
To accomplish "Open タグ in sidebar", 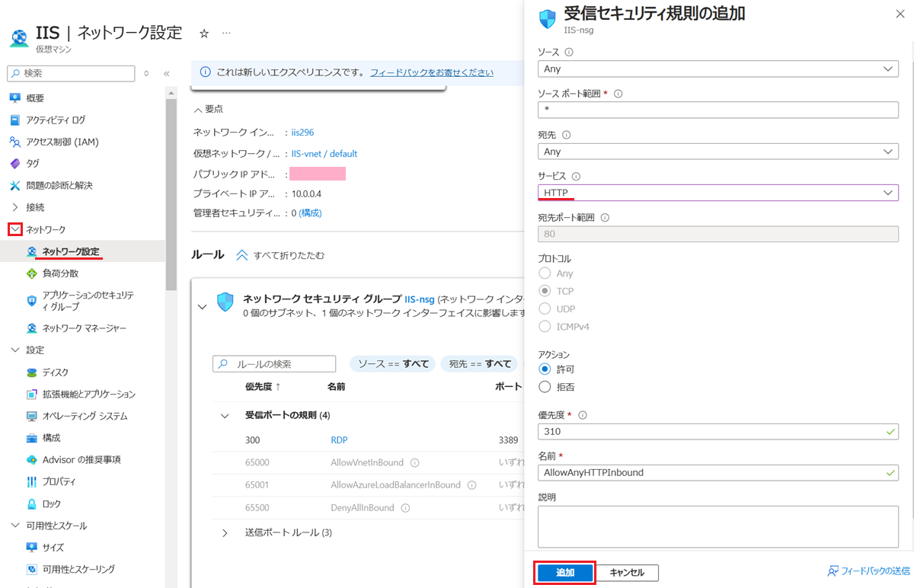I will [x=33, y=163].
